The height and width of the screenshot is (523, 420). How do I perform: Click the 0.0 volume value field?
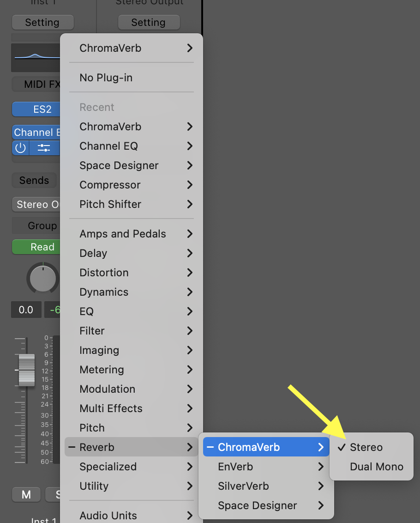tap(26, 310)
